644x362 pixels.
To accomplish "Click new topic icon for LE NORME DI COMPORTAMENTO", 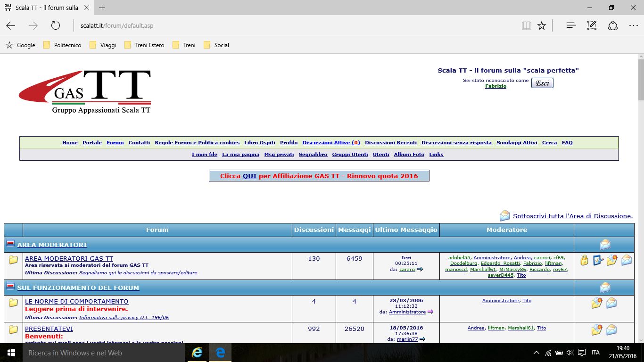I will point(597,303).
